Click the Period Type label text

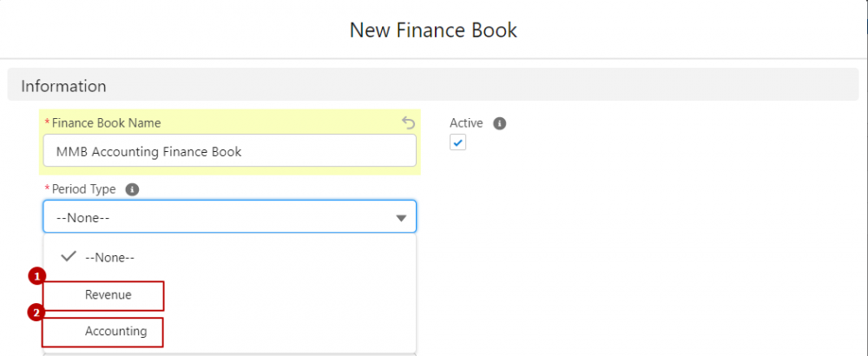point(83,189)
